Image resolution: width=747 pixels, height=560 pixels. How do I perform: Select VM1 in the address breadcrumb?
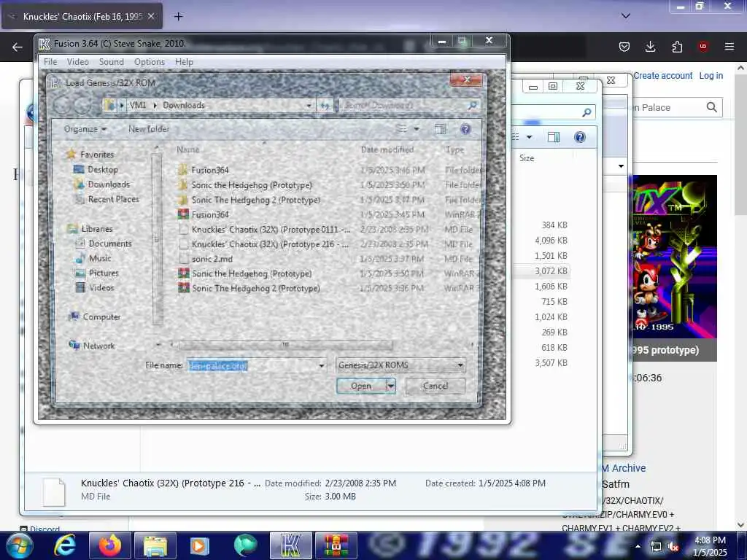click(138, 105)
